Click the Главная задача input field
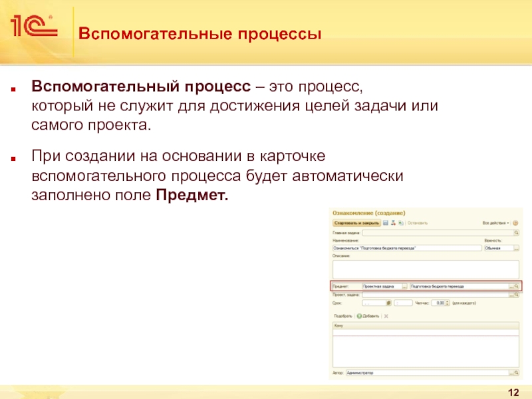This screenshot has height=399, width=532. [438, 233]
